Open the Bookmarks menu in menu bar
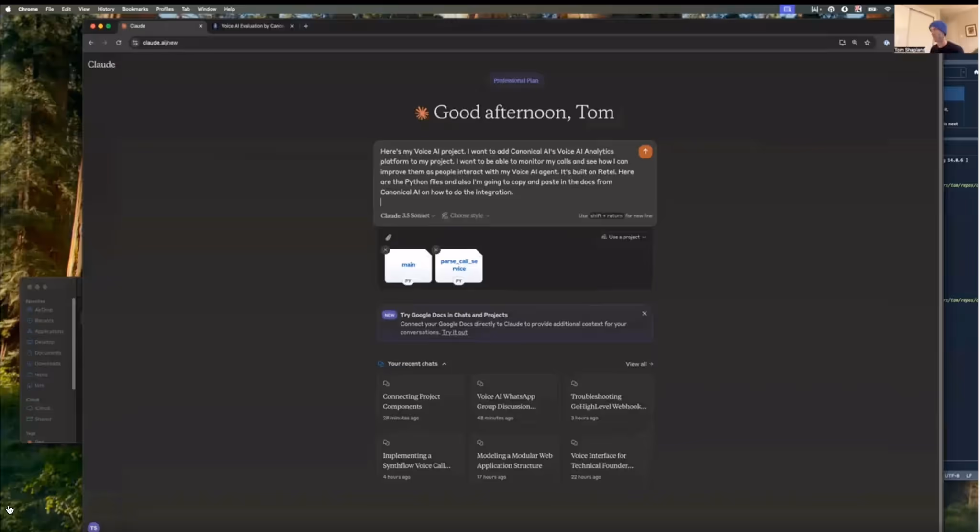The image size is (980, 532). coord(135,9)
